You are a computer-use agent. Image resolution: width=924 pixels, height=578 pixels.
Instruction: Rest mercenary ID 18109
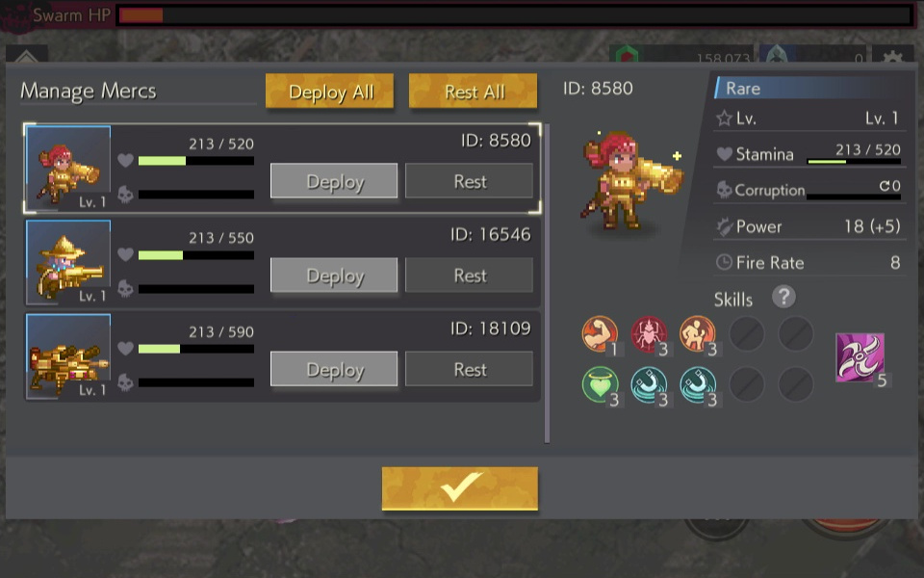(x=469, y=369)
